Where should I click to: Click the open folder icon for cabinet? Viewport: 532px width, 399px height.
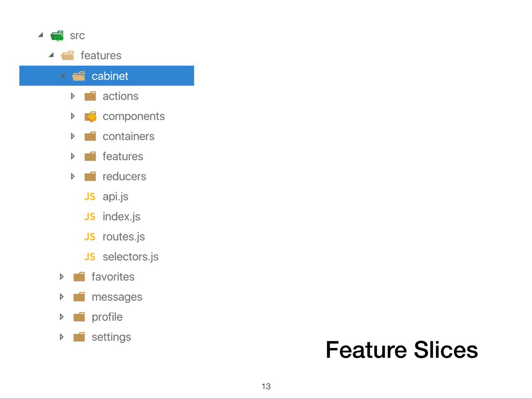coord(79,76)
